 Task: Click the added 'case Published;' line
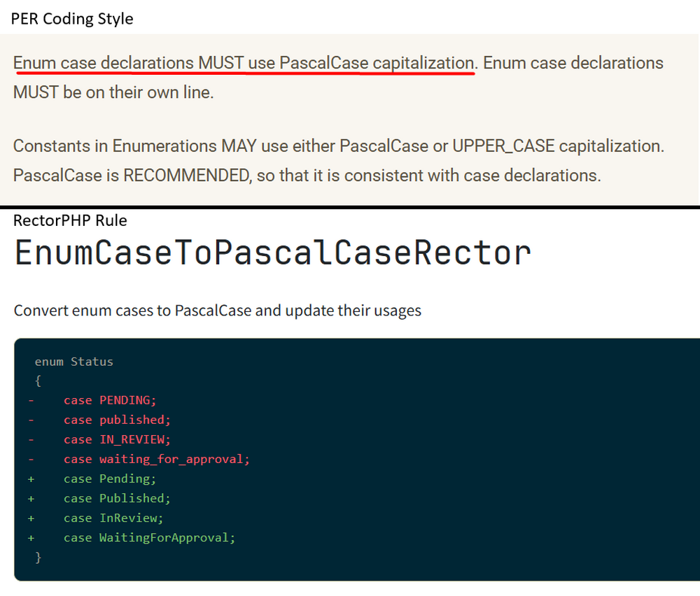point(117,498)
